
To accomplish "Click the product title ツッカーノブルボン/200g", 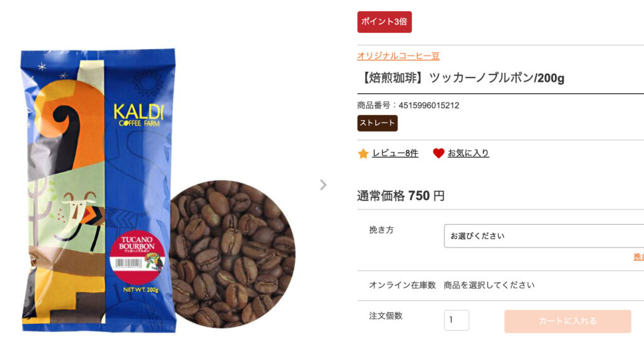I will [x=462, y=77].
